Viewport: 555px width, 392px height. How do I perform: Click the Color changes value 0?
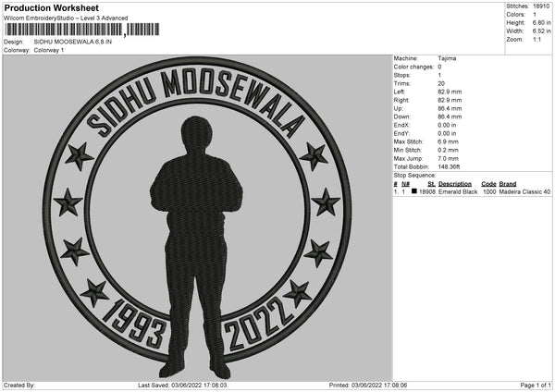point(439,67)
